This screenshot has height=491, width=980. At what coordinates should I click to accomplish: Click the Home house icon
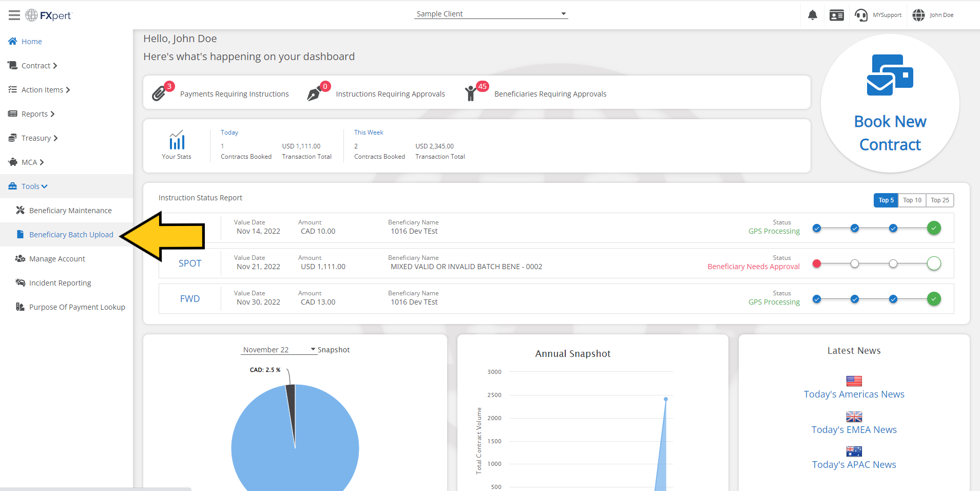(x=13, y=41)
